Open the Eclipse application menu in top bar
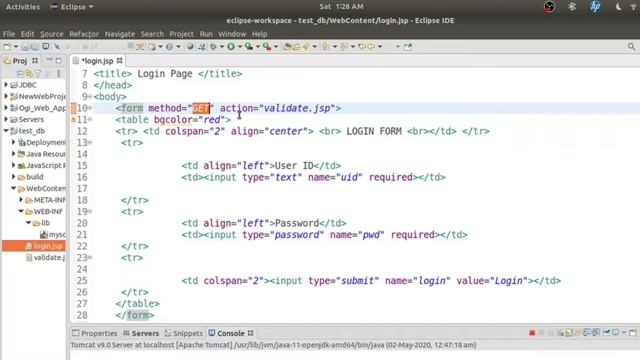640x360 pixels. click(x=72, y=7)
